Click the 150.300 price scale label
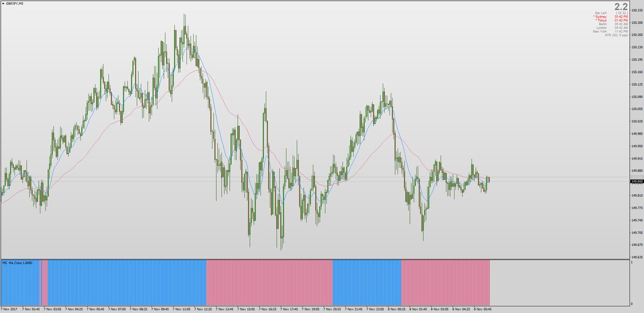This screenshot has height=313, width=644. [x=637, y=23]
